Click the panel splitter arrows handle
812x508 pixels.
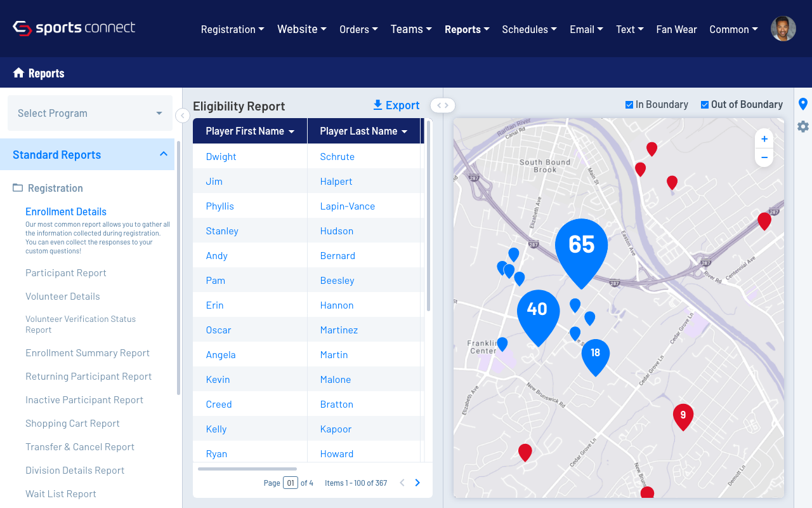pos(443,105)
